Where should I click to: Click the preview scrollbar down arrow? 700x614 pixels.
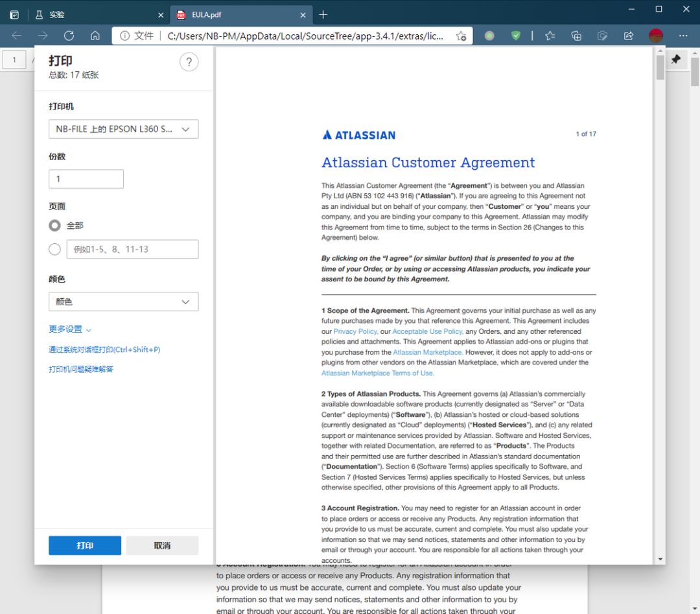(660, 559)
